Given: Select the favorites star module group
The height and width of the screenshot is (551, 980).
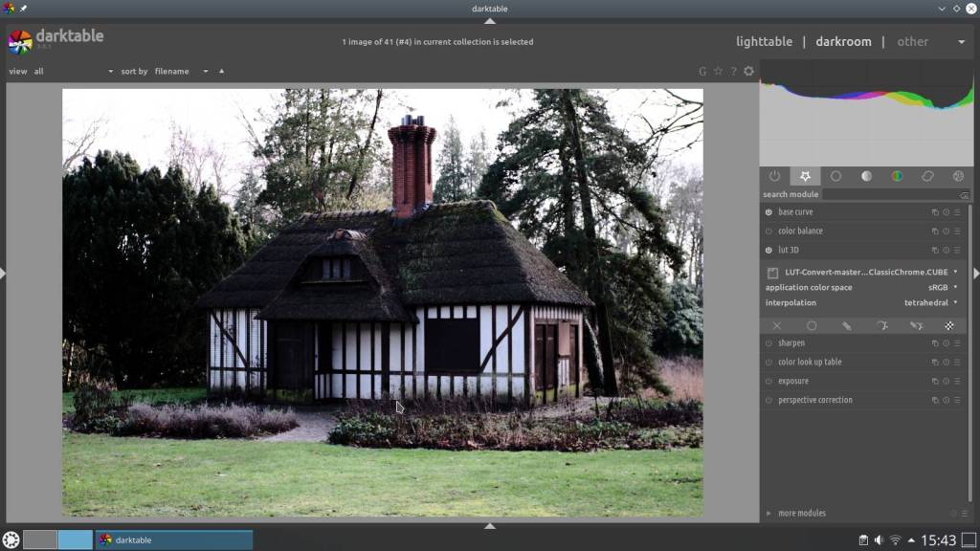Looking at the screenshot, I should [x=805, y=176].
